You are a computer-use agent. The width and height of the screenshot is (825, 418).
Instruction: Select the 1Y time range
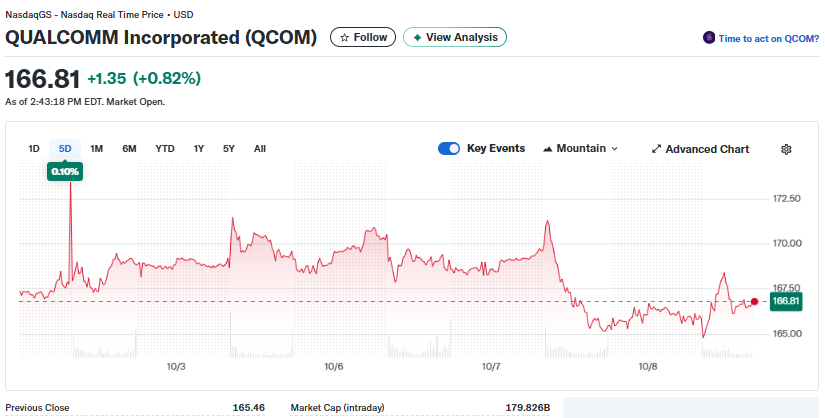click(199, 149)
